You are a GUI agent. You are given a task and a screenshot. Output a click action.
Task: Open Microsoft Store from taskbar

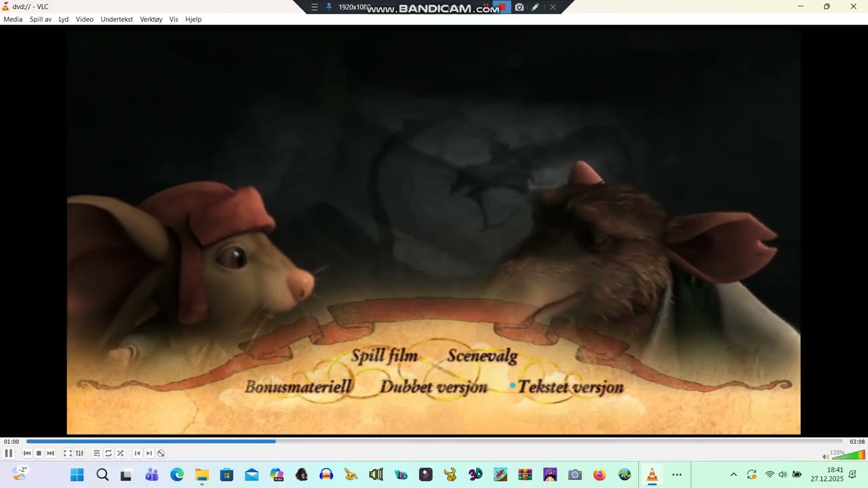226,474
